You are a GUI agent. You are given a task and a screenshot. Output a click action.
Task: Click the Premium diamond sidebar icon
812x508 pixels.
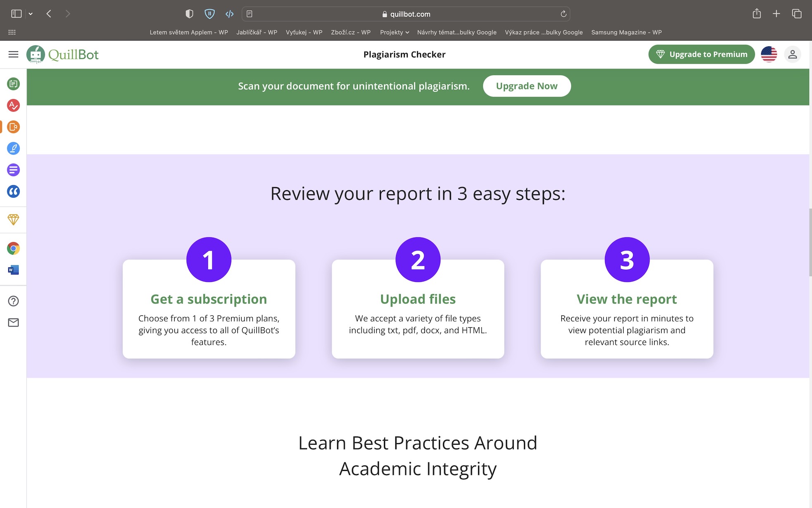pos(13,219)
